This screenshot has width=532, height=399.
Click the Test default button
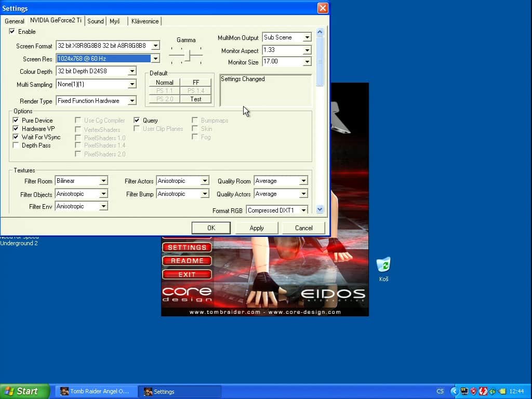(x=196, y=99)
